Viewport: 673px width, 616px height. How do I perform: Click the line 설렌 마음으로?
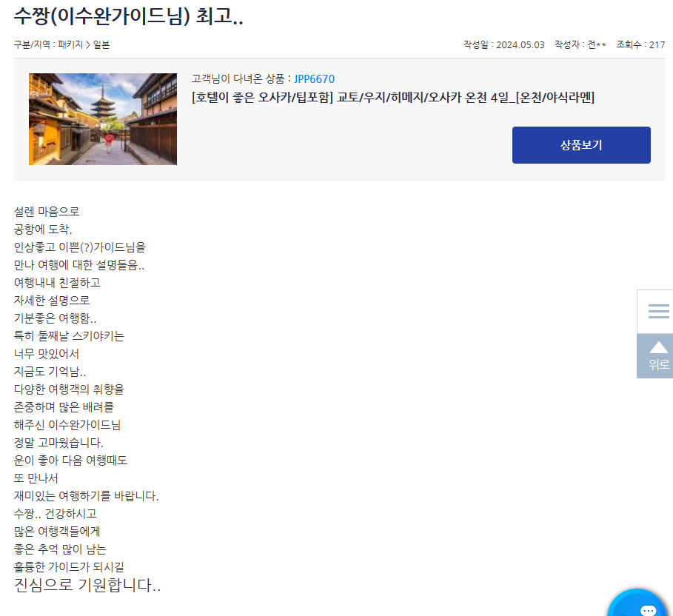click(x=47, y=212)
